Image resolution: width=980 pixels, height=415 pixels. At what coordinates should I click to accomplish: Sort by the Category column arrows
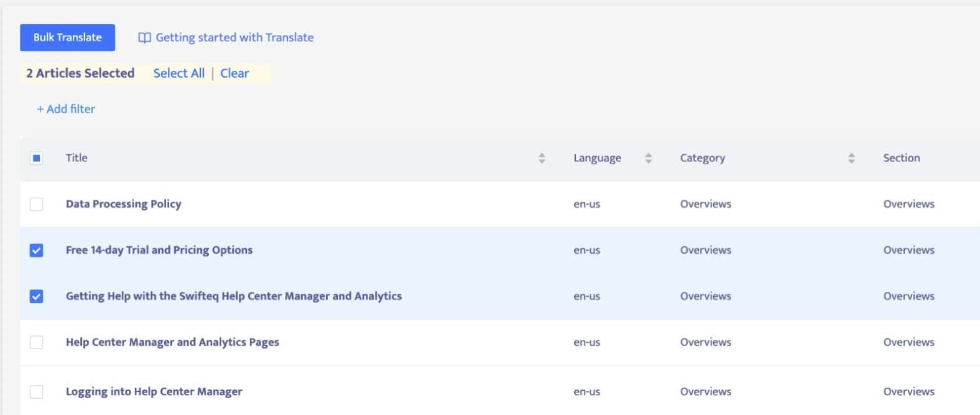[851, 158]
